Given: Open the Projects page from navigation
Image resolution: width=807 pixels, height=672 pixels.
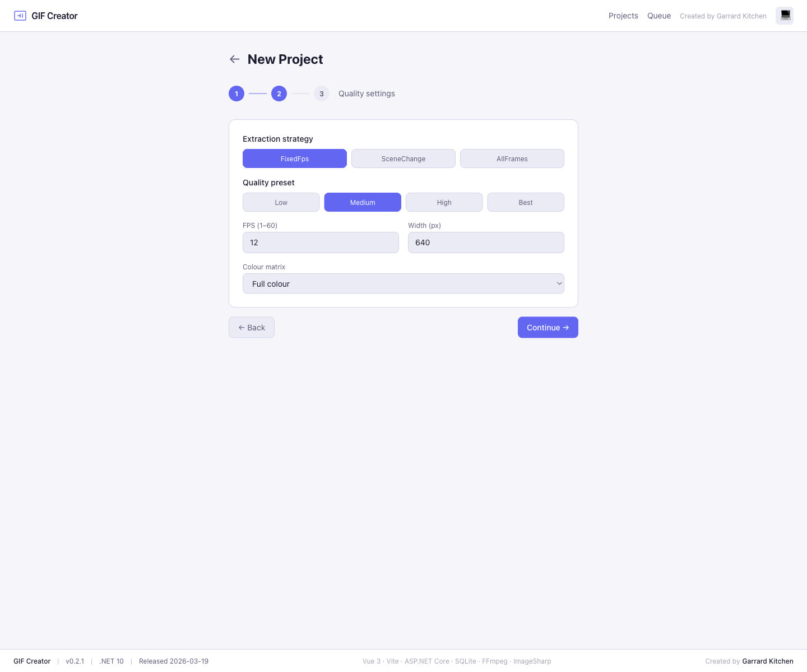Looking at the screenshot, I should click(x=623, y=16).
